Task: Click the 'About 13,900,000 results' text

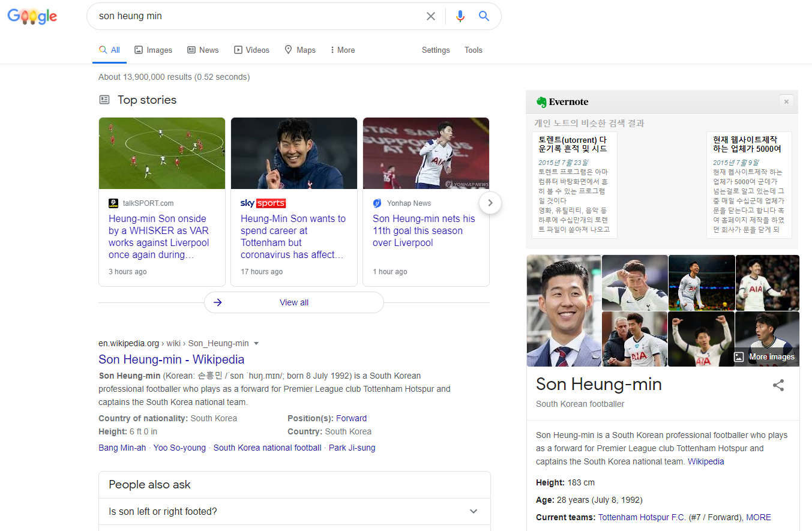Action: [x=174, y=77]
